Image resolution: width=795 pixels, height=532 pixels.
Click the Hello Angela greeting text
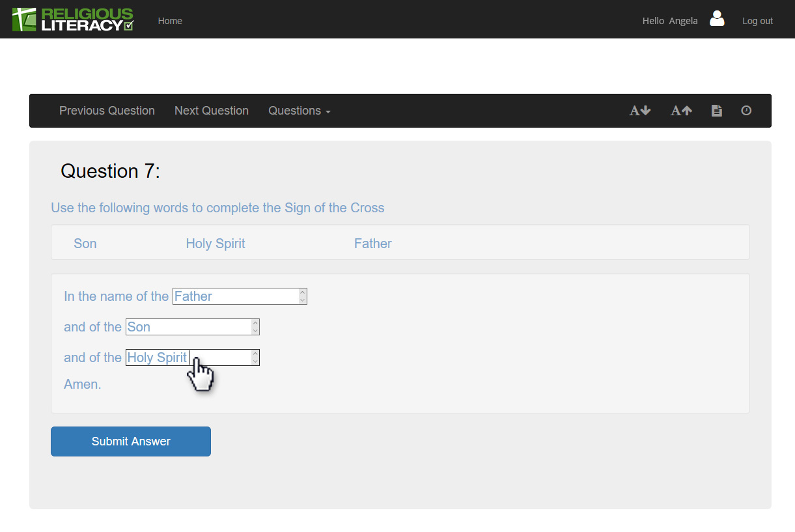(x=669, y=21)
